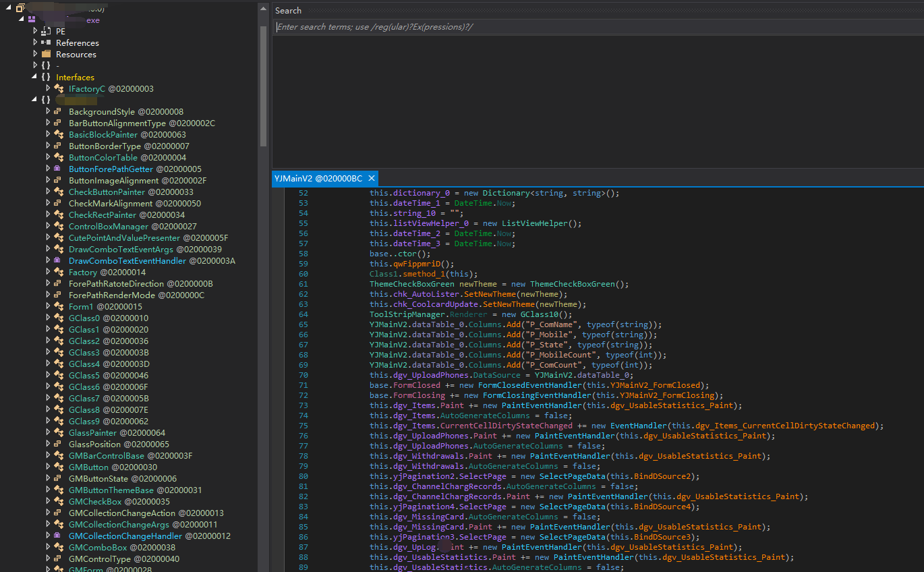Viewport: 924px width, 572px height.
Task: Switch to the YJMainV2 tab
Action: tap(318, 179)
